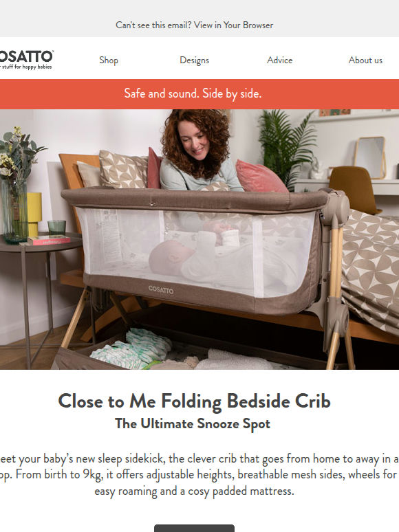Click the crib description paragraph text

click(x=199, y=475)
